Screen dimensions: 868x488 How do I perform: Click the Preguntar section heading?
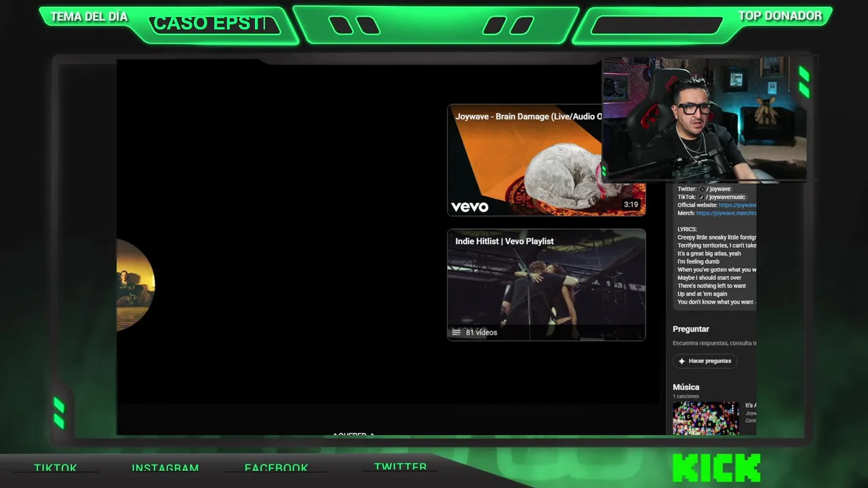coord(691,329)
